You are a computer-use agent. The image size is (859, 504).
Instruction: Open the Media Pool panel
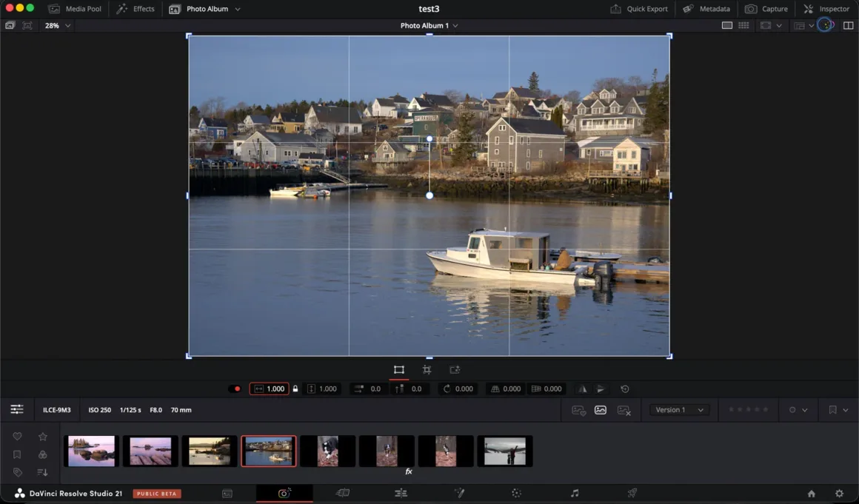[x=74, y=9]
